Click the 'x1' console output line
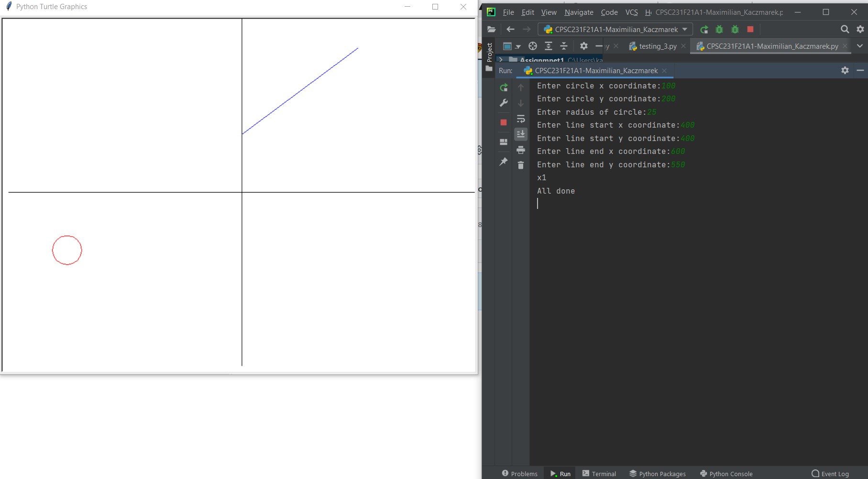This screenshot has height=479, width=868. tap(541, 178)
